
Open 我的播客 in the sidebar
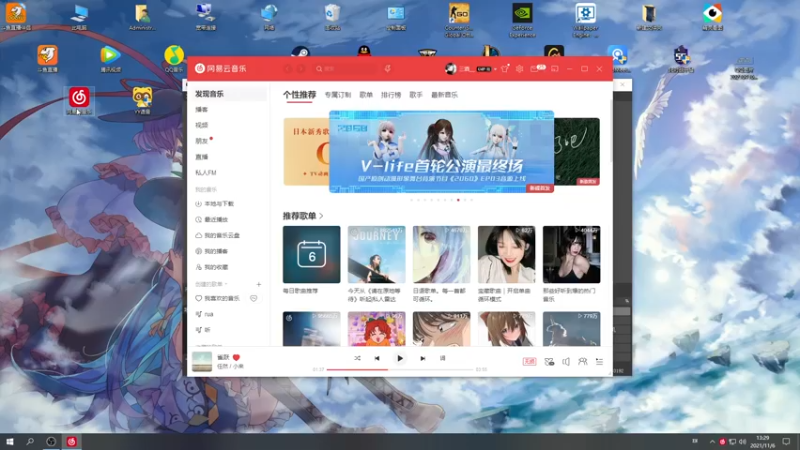212,252
